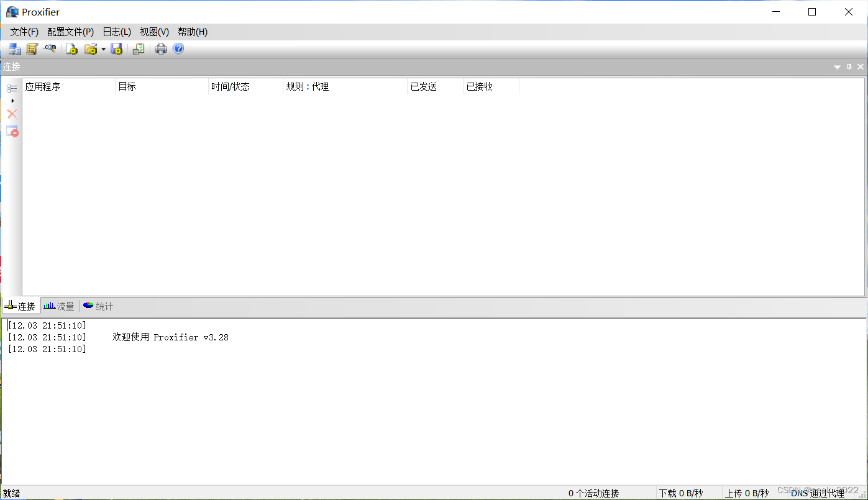This screenshot has height=500, width=868.
Task: Switch to the 统计 tab
Action: click(x=98, y=306)
